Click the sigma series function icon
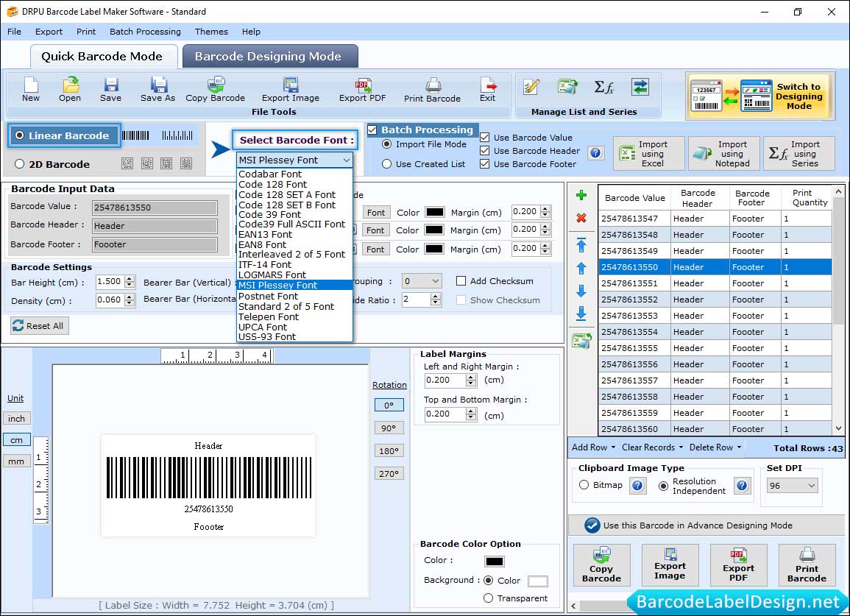This screenshot has height=616, width=850. coord(603,87)
